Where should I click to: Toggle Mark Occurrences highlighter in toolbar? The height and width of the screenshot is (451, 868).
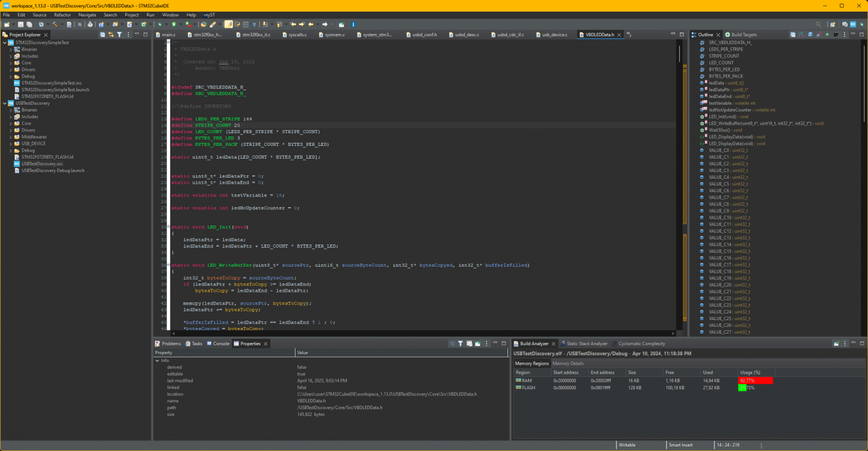point(229,24)
